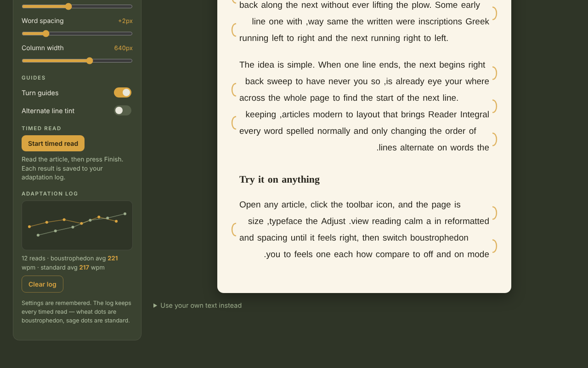The height and width of the screenshot is (368, 588).
Task: Click the Column width label
Action: tap(43, 48)
